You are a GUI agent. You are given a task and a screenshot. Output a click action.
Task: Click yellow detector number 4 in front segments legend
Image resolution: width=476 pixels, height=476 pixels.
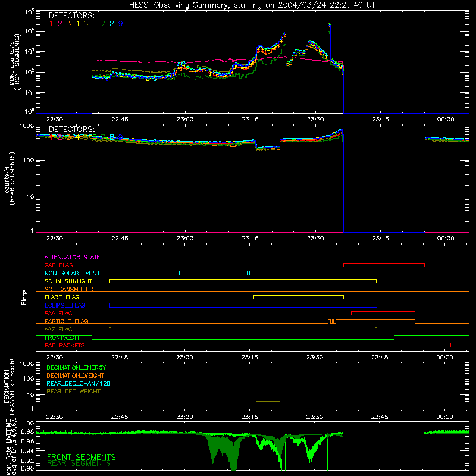click(77, 24)
